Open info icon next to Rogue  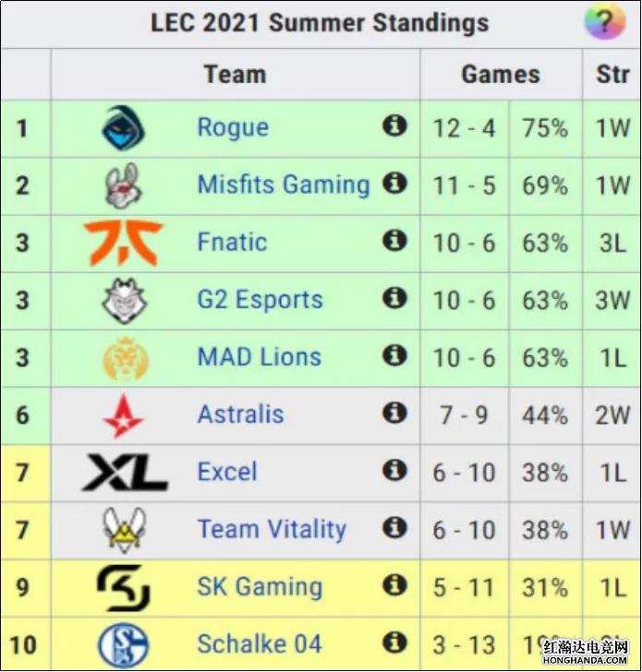(394, 126)
